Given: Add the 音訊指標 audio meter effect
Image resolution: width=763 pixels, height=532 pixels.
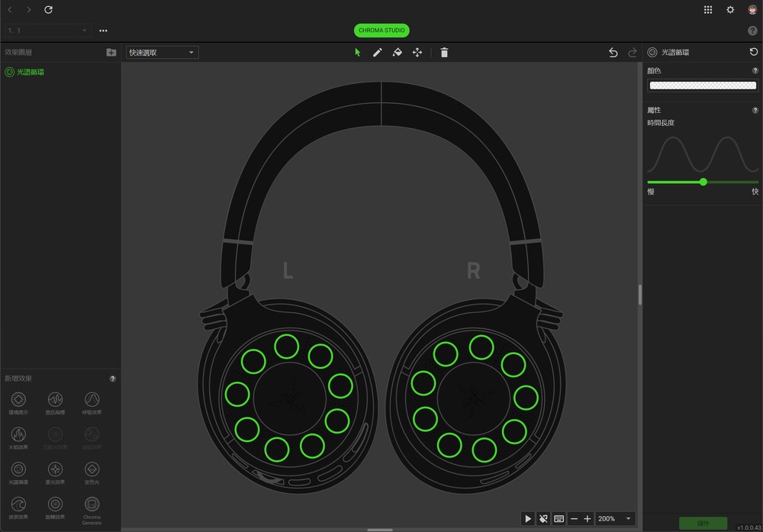Looking at the screenshot, I should click(x=55, y=403).
